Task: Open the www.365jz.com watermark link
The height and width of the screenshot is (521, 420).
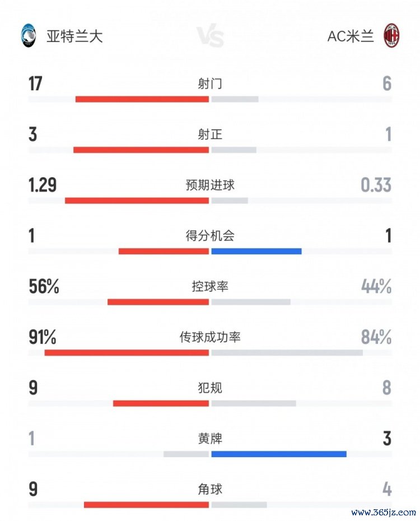Action: tap(384, 512)
